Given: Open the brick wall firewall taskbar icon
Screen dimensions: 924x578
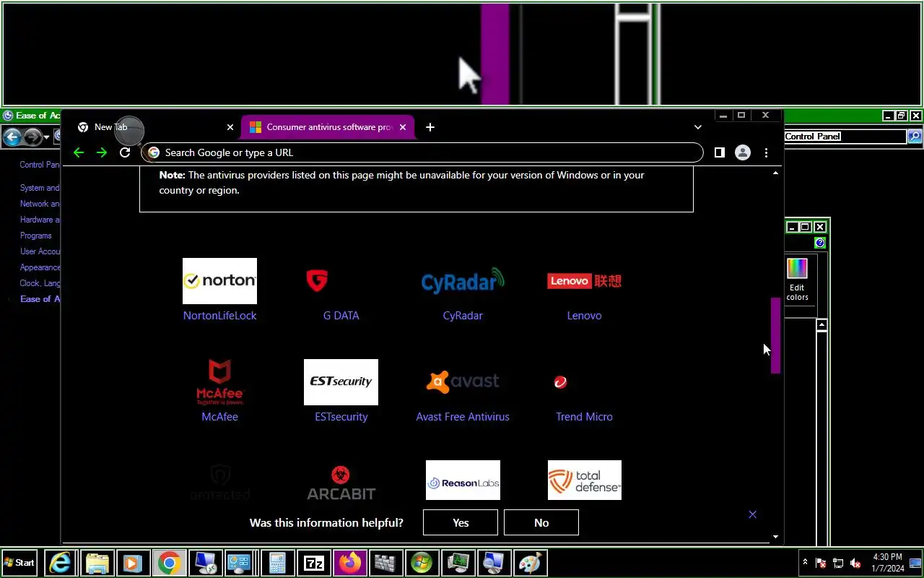Looking at the screenshot, I should (385, 563).
